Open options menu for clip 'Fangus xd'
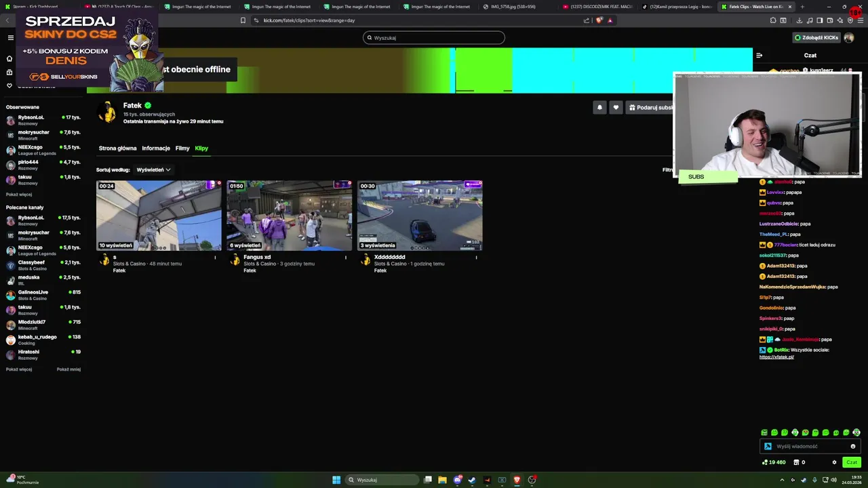The image size is (868, 488). [345, 257]
